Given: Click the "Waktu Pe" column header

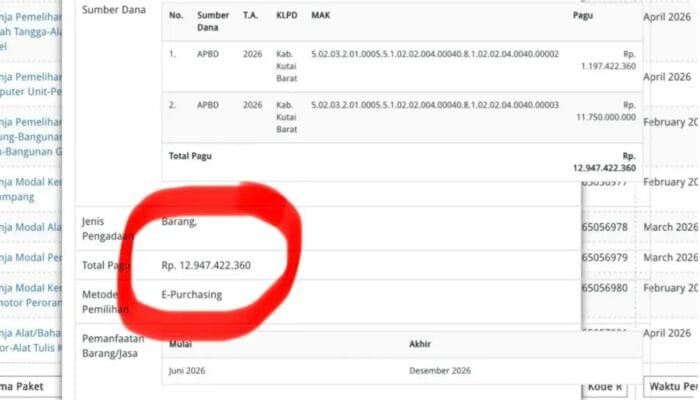Looking at the screenshot, I should [x=672, y=386].
